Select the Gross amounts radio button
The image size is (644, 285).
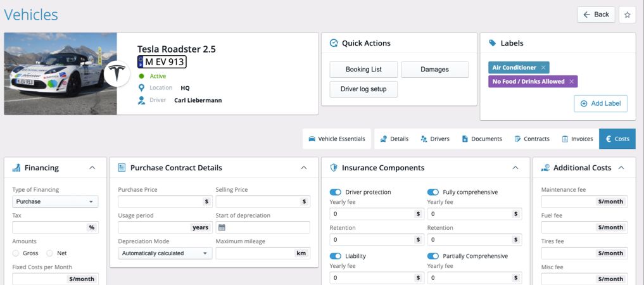(16, 253)
